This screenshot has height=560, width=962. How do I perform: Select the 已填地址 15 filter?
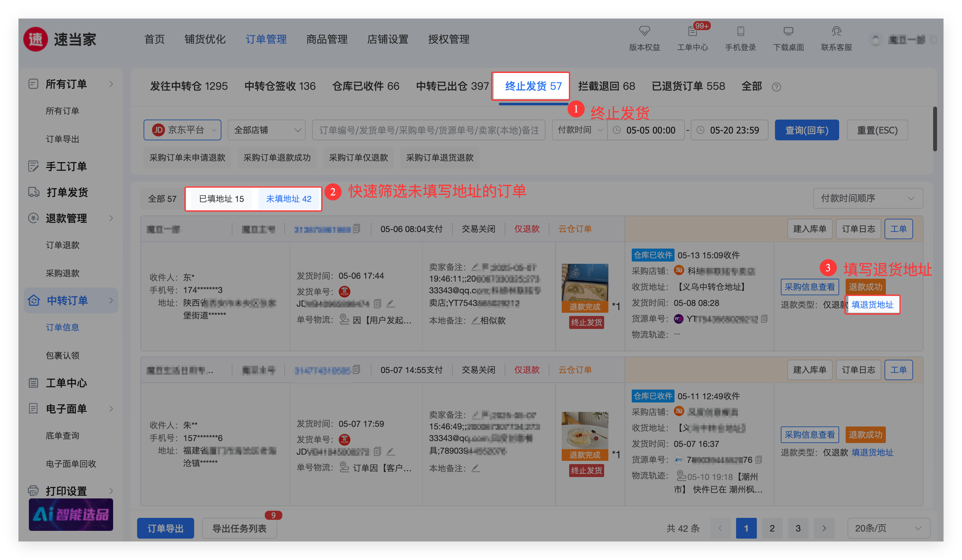pos(221,199)
